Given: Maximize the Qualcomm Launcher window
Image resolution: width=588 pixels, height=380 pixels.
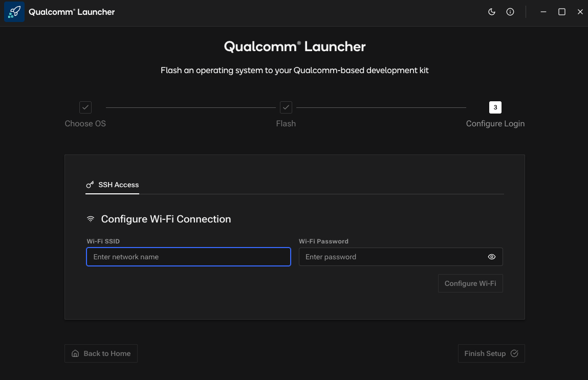Looking at the screenshot, I should click(x=562, y=12).
